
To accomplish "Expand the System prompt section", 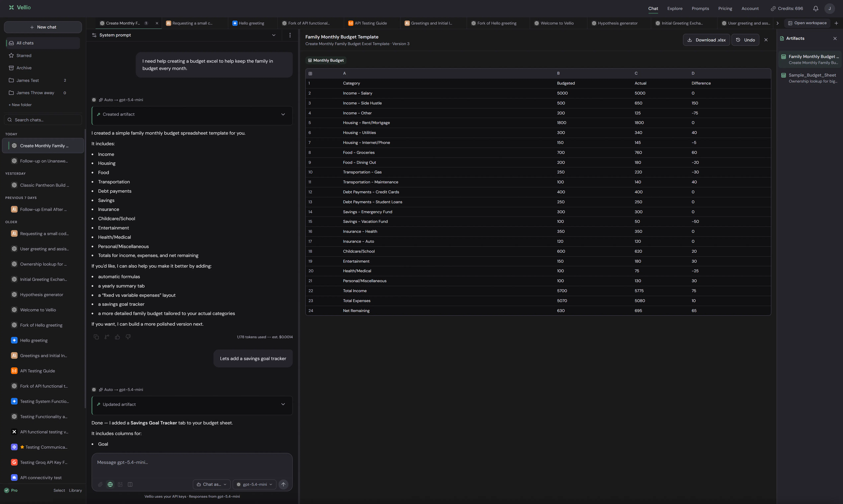I will 184,35.
